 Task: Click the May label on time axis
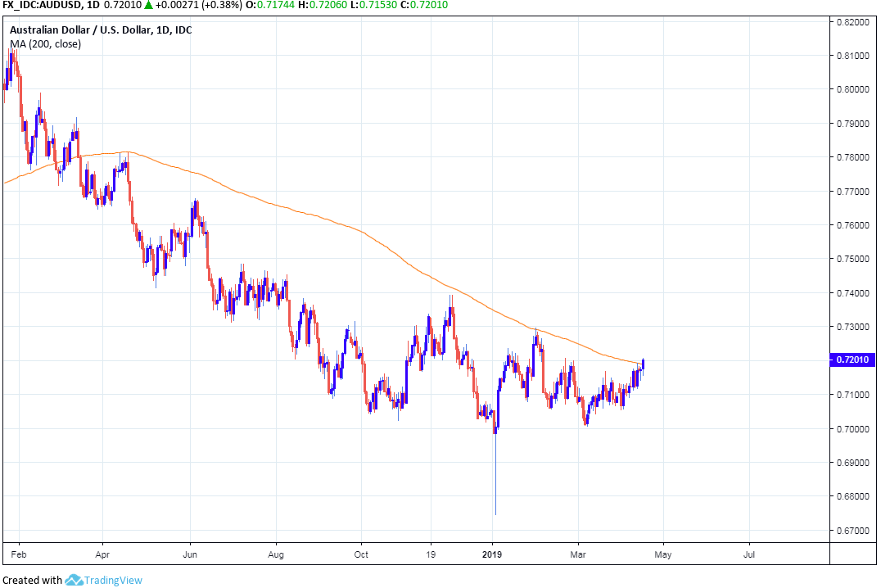pos(663,554)
